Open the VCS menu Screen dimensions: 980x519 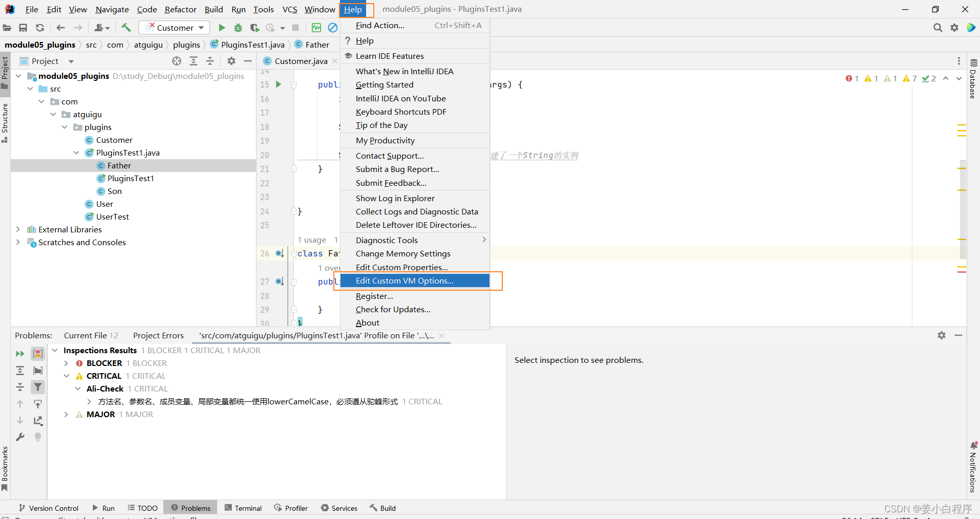coord(290,9)
